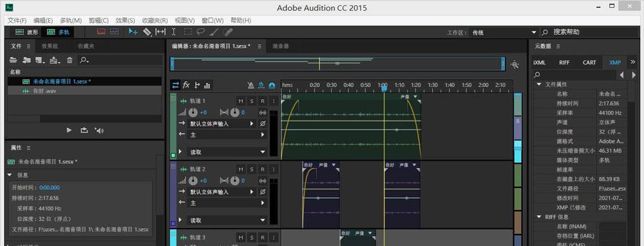Solo track 轨道 3
The height and width of the screenshot is (246, 644).
[x=252, y=238]
